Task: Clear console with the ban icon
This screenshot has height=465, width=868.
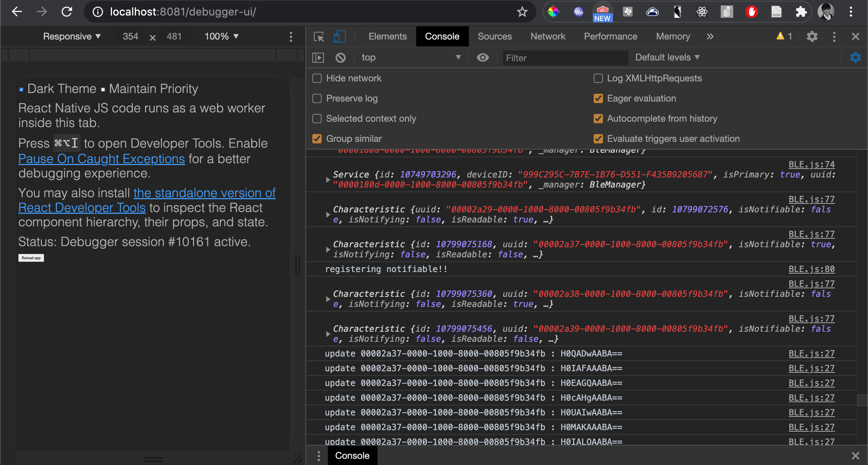Action: [340, 58]
